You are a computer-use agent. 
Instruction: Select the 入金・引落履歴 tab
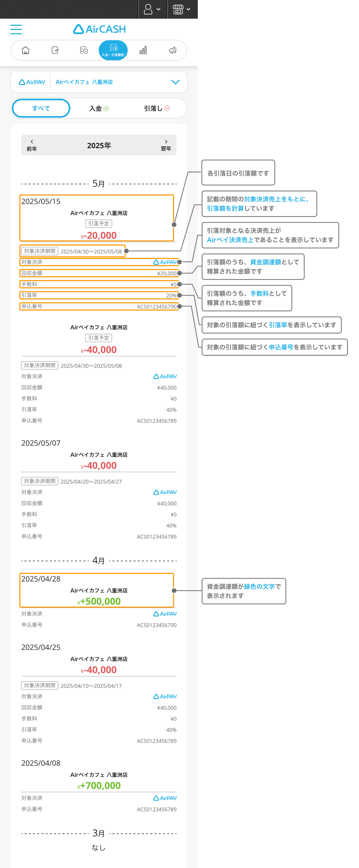click(113, 50)
